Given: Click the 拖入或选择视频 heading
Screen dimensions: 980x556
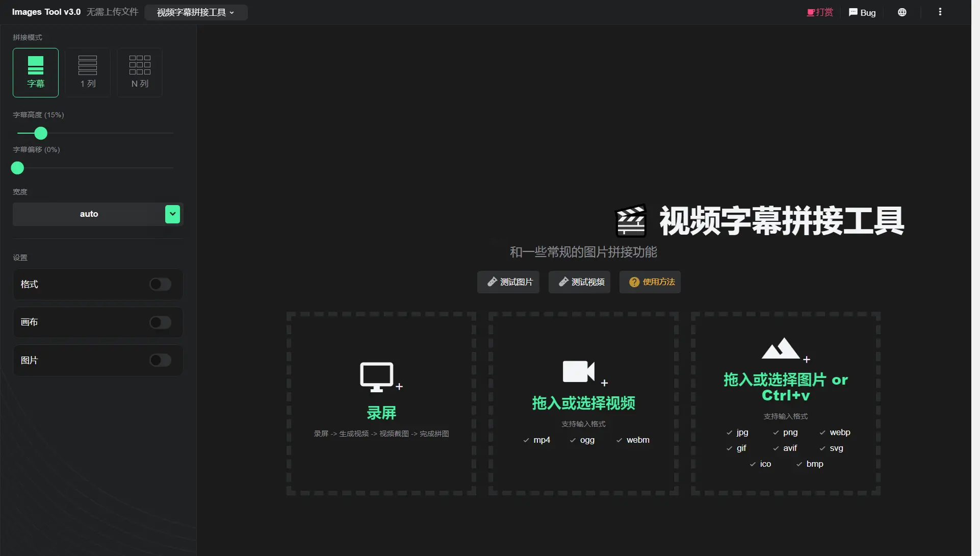Looking at the screenshot, I should coord(584,403).
